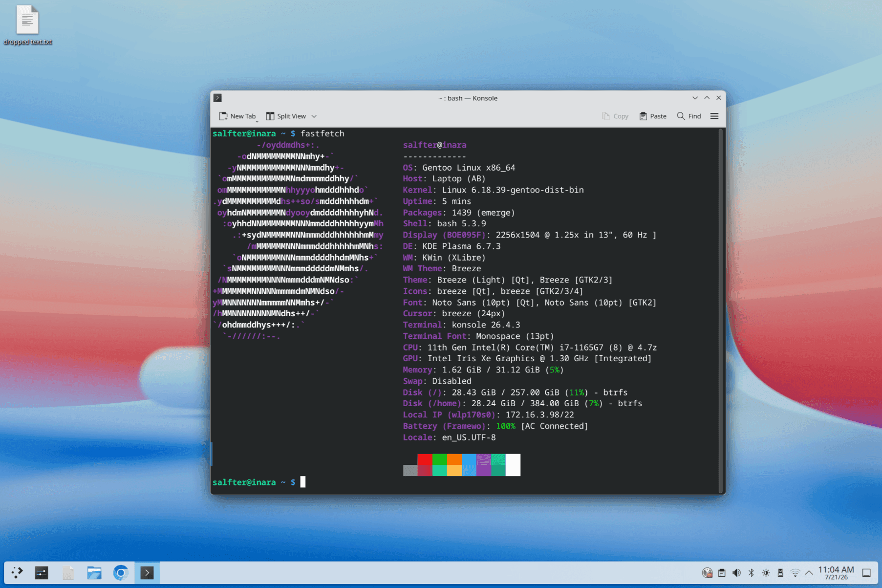Expand the Split View dropdown chevron
Image resolution: width=882 pixels, height=588 pixels.
pyautogui.click(x=314, y=116)
